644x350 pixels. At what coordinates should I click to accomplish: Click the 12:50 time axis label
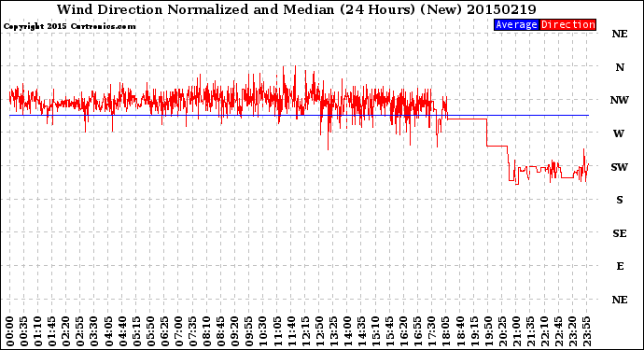pos(319,331)
